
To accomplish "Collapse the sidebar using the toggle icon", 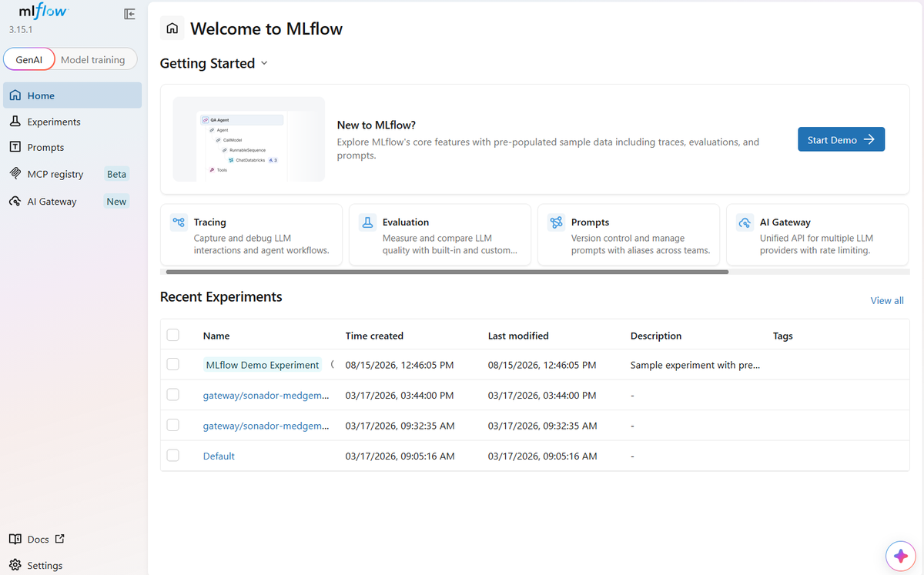I will click(x=129, y=14).
